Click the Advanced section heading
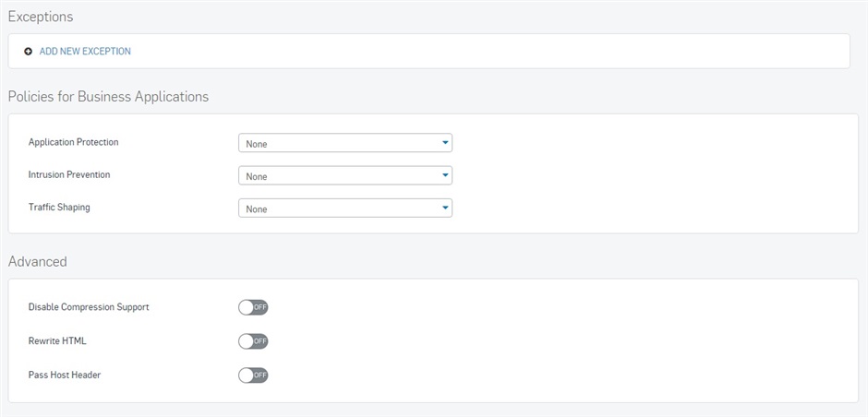Image resolution: width=868 pixels, height=417 pixels. 38,262
